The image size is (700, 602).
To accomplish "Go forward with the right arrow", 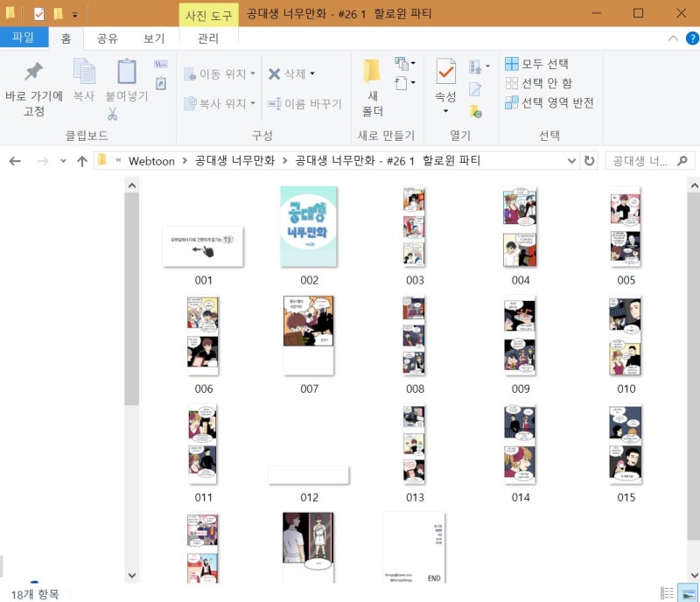I will coord(42,161).
